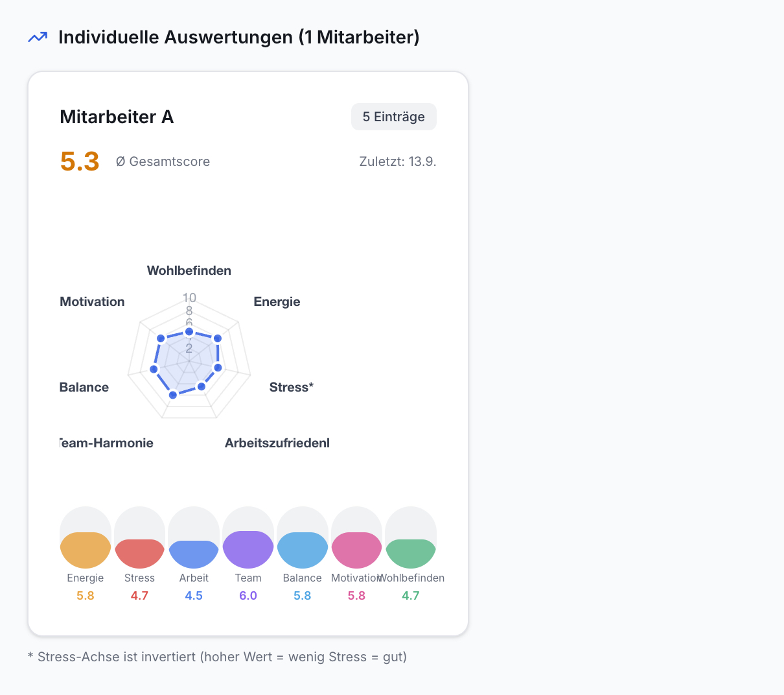This screenshot has height=695, width=784.
Task: Click the light blue Balance gauge
Action: click(x=303, y=537)
